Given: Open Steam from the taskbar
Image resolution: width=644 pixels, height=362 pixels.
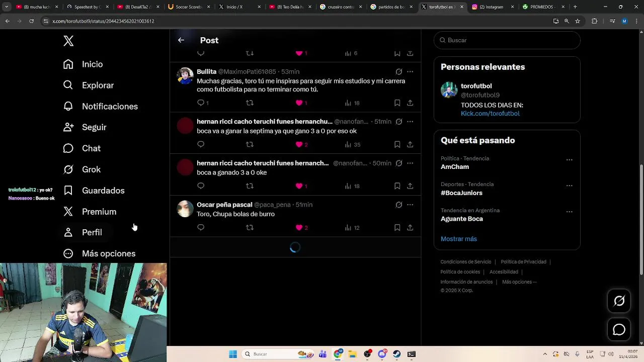Looking at the screenshot, I should click(x=397, y=354).
